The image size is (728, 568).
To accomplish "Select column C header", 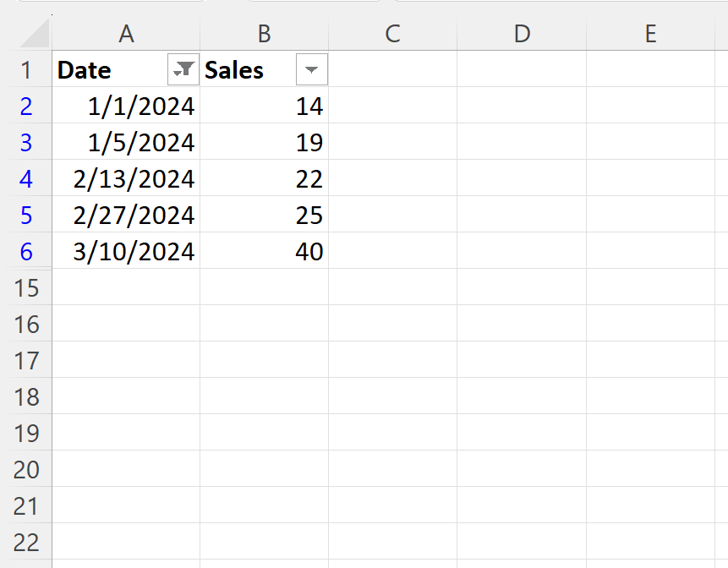I will 393,34.
